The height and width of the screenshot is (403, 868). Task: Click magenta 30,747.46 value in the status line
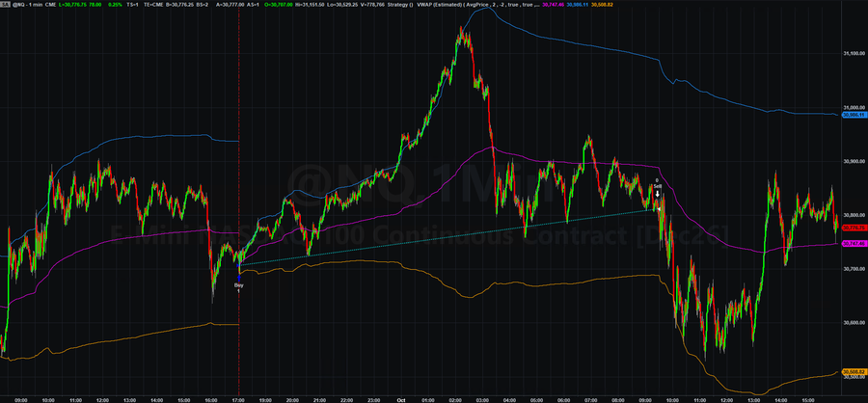coord(553,5)
